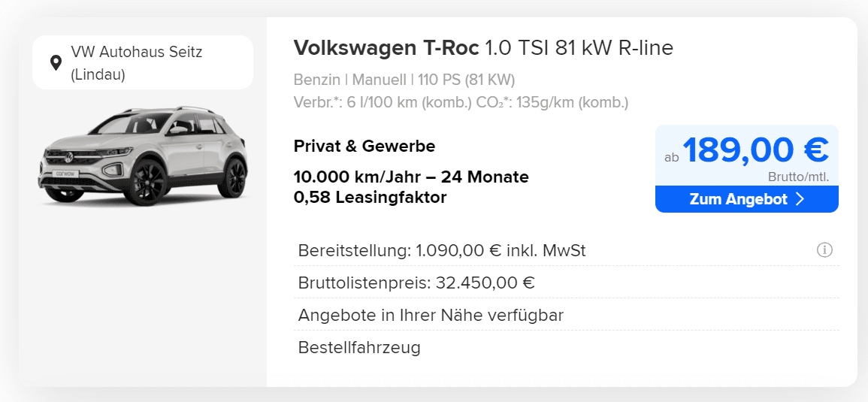This screenshot has width=868, height=402.
Task: Click the 0,58 Leasingfaktor text
Action: pos(370,197)
